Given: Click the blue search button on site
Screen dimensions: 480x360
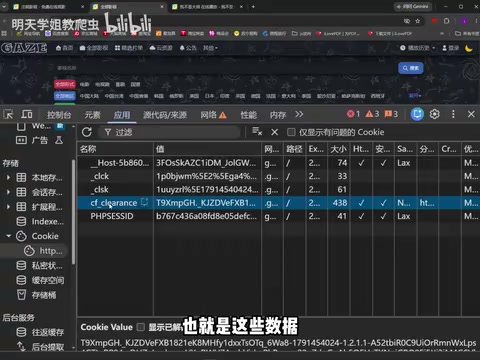Looking at the screenshot, I should point(411,68).
